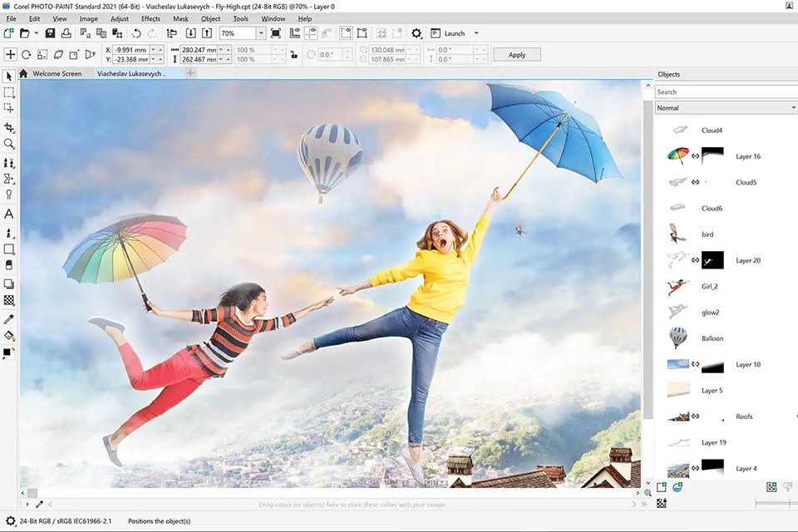Click the Apply button
The height and width of the screenshot is (532, 798).
click(516, 54)
